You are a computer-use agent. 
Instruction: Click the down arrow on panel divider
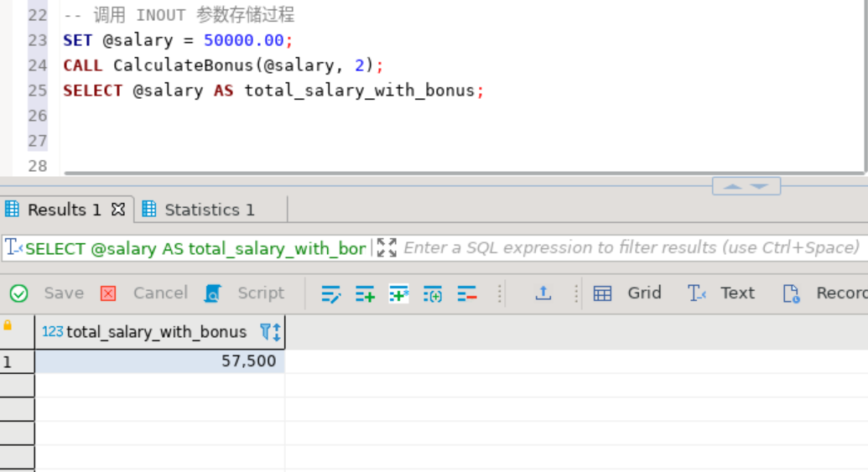[760, 186]
